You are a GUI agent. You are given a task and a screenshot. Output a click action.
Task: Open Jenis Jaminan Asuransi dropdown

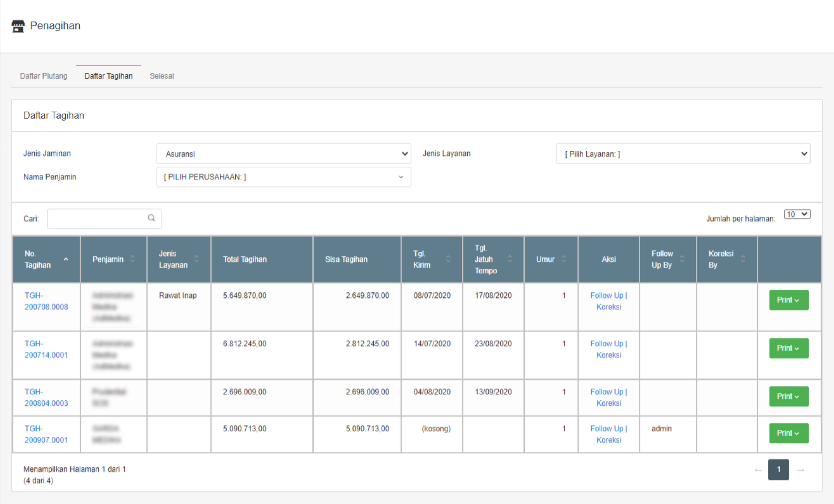(284, 154)
